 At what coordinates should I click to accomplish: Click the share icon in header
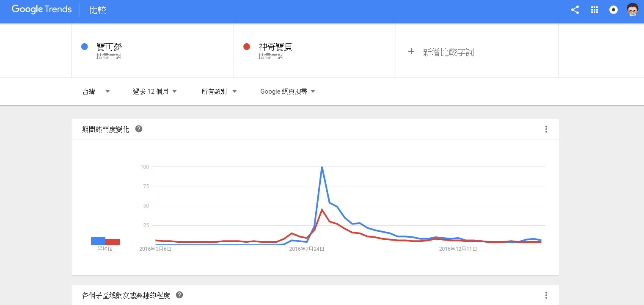[x=575, y=10]
